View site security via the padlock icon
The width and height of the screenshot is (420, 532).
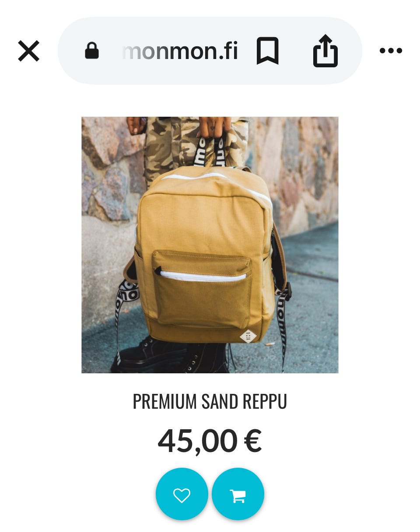coord(92,51)
